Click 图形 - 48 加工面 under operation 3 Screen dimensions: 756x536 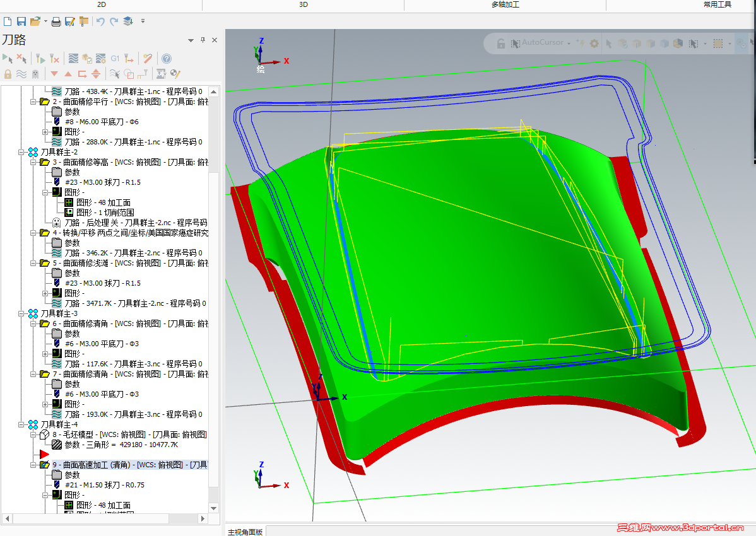103,203
